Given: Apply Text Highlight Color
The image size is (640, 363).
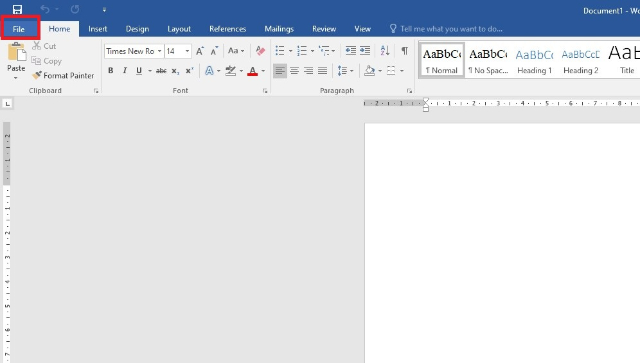Looking at the screenshot, I should 231,71.
